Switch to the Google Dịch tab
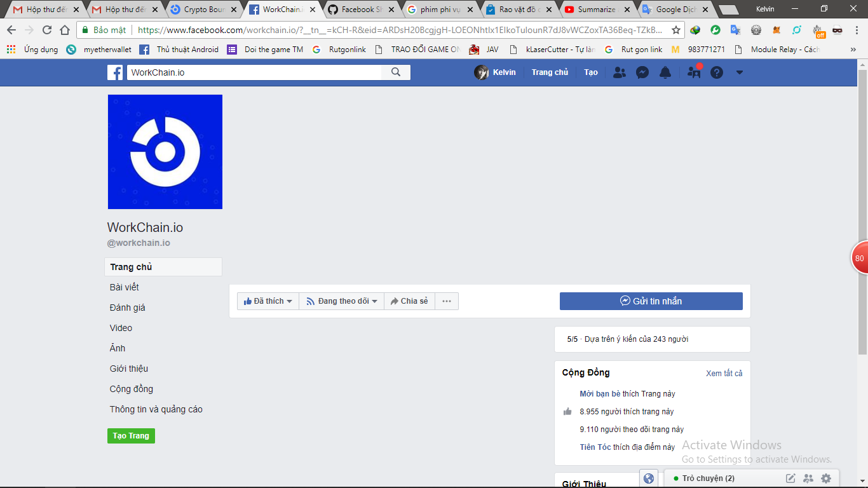The image size is (868, 488). click(x=676, y=10)
